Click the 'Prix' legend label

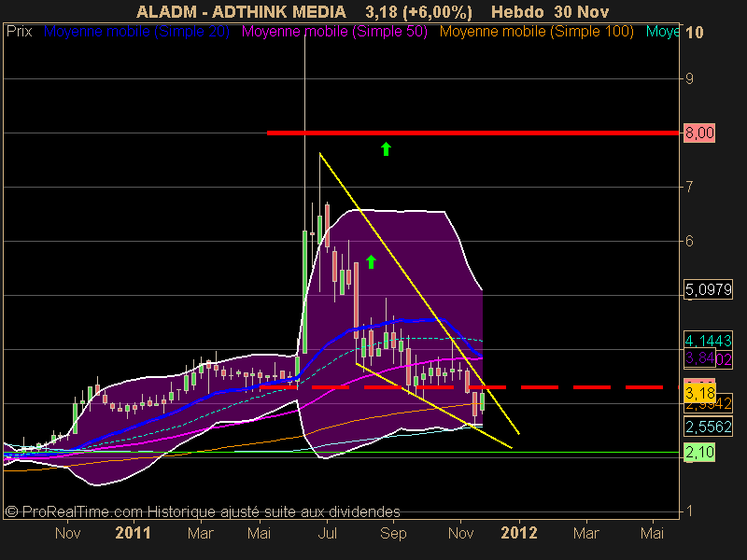tap(19, 32)
